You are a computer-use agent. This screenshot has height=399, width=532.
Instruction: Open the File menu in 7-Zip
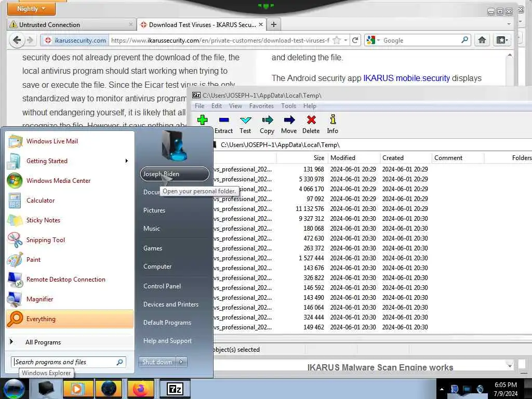point(199,106)
